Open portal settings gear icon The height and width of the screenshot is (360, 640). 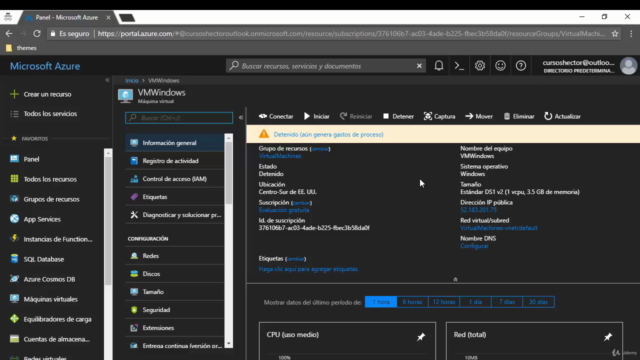pos(480,66)
